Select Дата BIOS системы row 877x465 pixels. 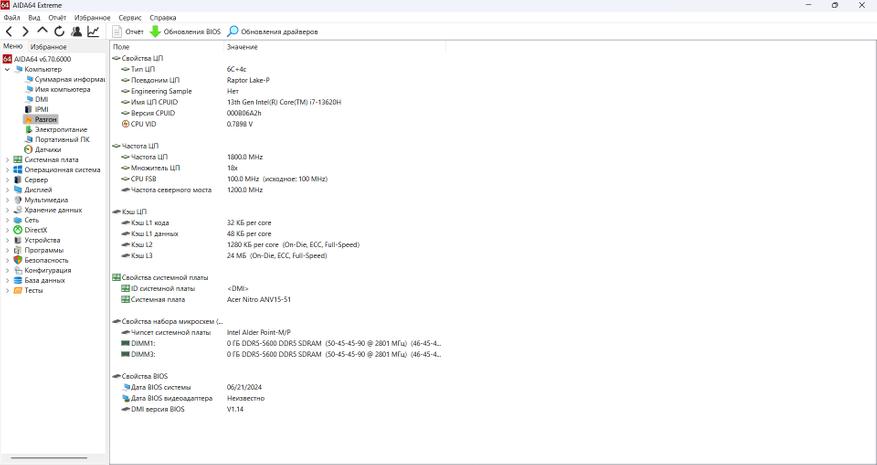pos(278,387)
